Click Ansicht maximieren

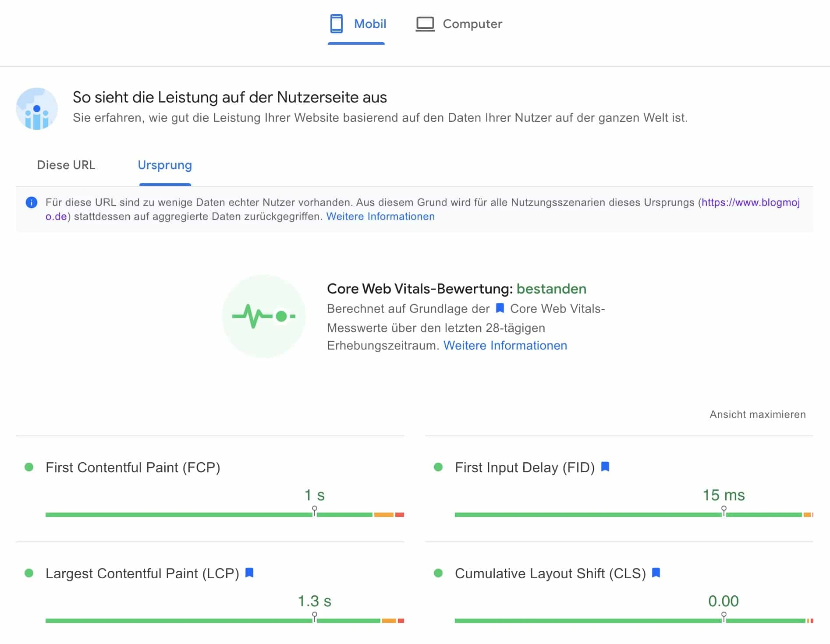tap(758, 414)
